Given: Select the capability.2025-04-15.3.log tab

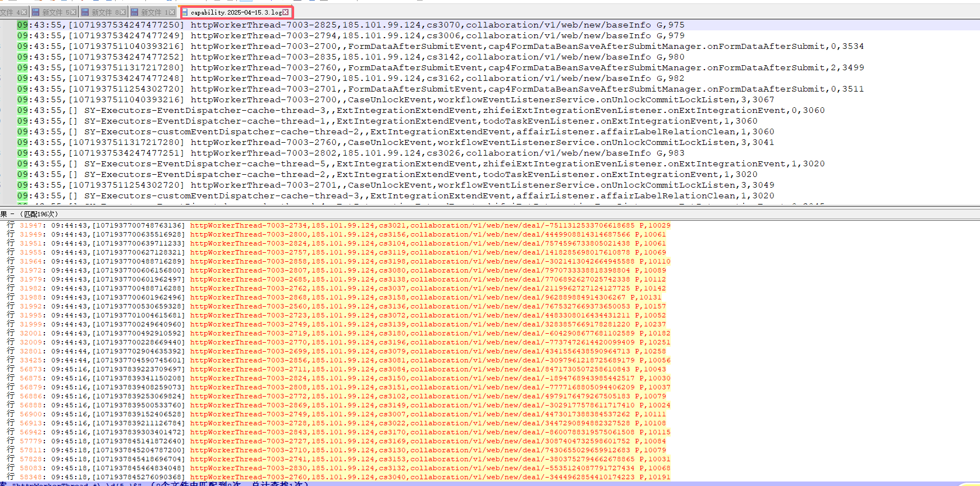Looking at the screenshot, I should (236, 12).
